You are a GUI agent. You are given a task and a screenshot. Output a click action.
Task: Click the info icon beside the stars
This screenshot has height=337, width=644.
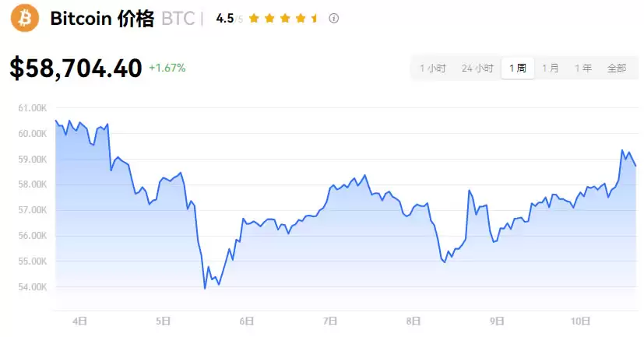coord(333,19)
